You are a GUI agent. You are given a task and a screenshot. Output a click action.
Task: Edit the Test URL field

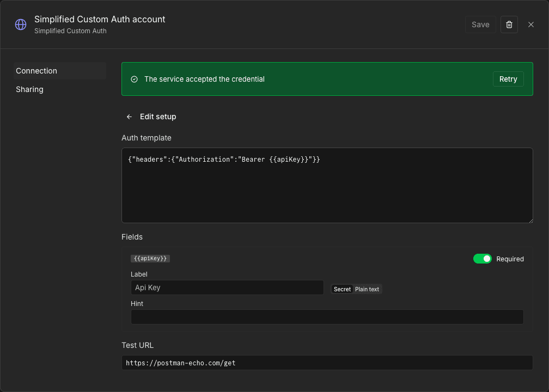[327, 363]
